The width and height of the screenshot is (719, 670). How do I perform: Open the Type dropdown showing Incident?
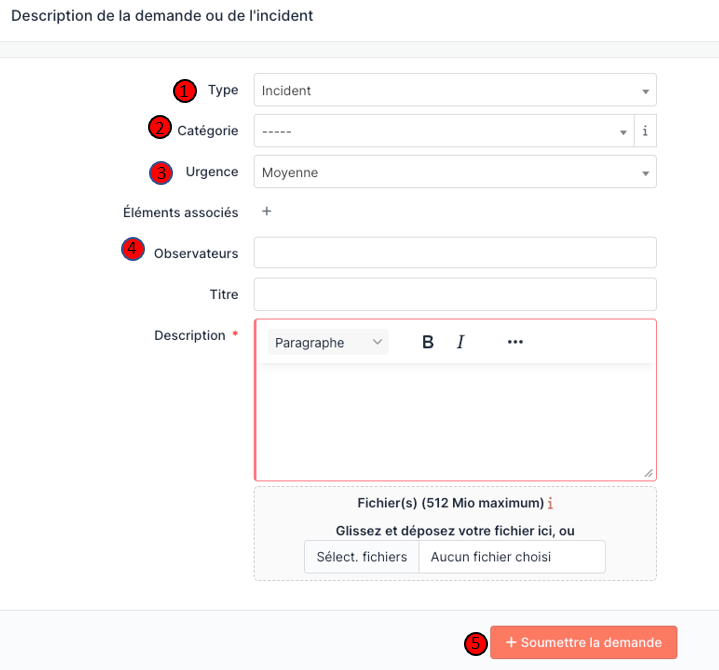click(455, 90)
